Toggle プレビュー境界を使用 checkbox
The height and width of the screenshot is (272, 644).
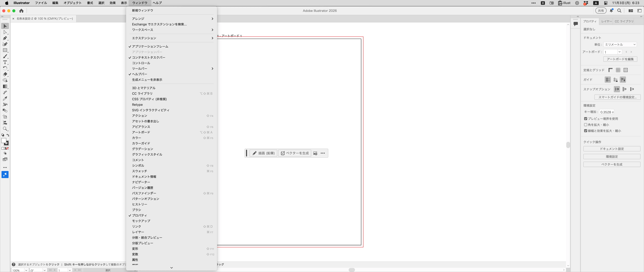[x=586, y=119]
